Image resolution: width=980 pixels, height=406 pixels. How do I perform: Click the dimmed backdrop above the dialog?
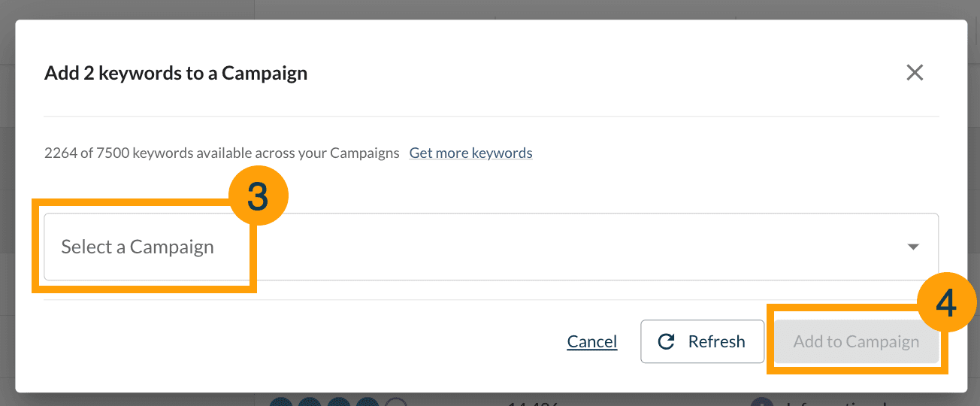[488, 9]
